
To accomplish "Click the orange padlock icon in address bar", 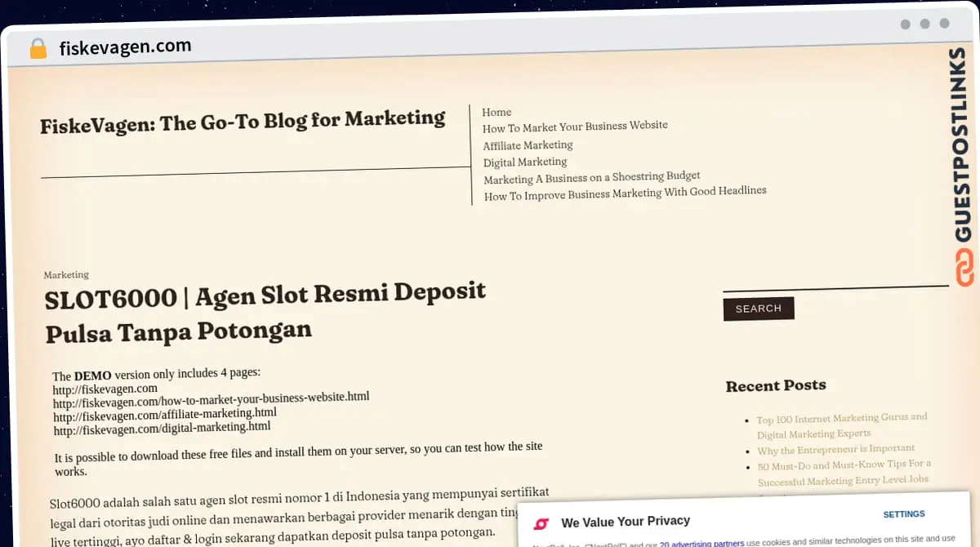I will point(38,49).
